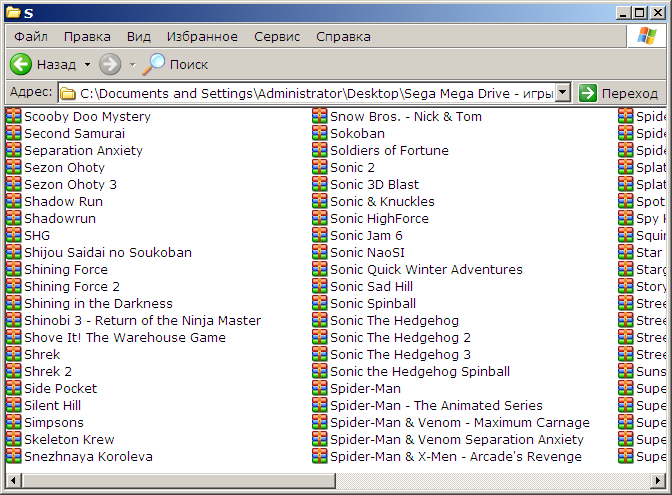Click into the address path field

(x=307, y=93)
